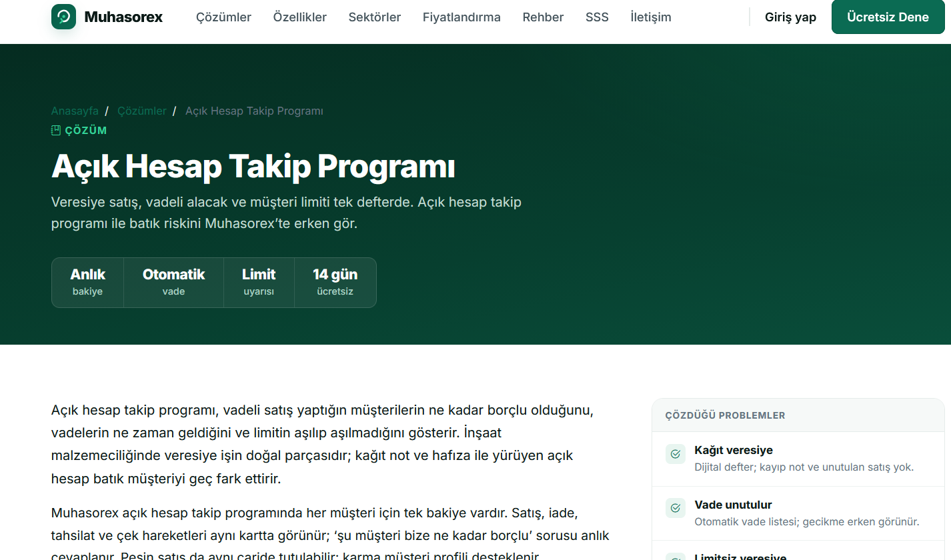Click the '14 gün ücretsiz' stat tile

click(x=335, y=283)
